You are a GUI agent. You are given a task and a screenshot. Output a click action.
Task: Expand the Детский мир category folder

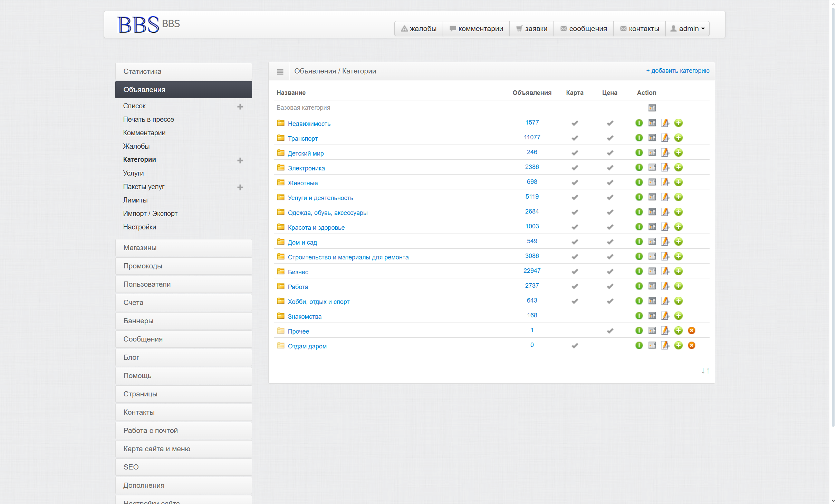click(x=280, y=152)
